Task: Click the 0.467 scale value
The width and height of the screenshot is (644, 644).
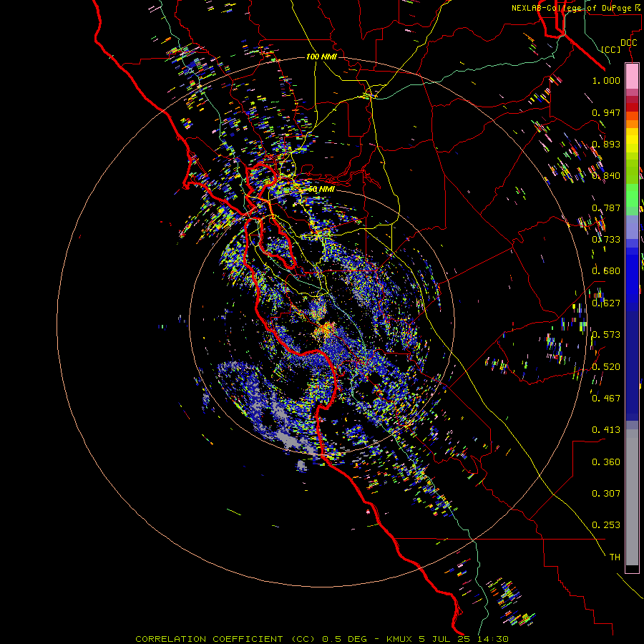Action: 606,399
